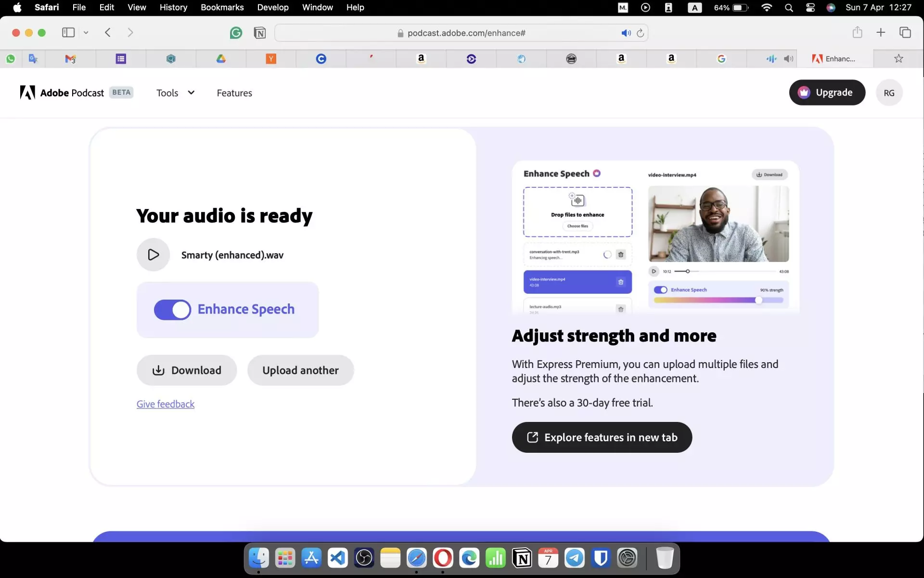The image size is (924, 578).
Task: Open Bitwarden from the Dock
Action: pos(601,558)
